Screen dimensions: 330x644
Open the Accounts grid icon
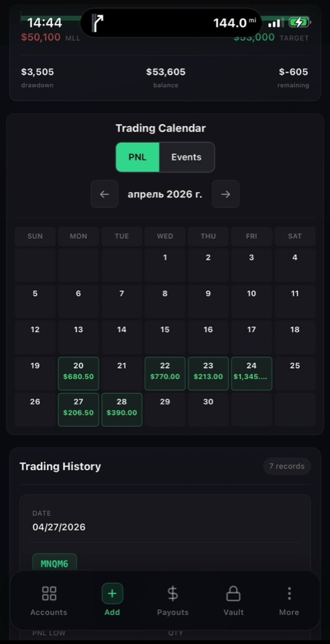(49, 594)
